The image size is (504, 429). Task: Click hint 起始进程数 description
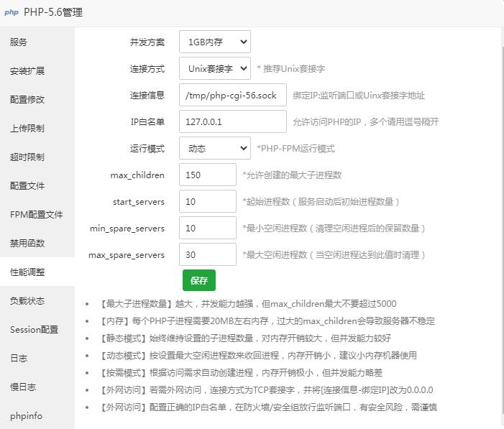click(321, 202)
